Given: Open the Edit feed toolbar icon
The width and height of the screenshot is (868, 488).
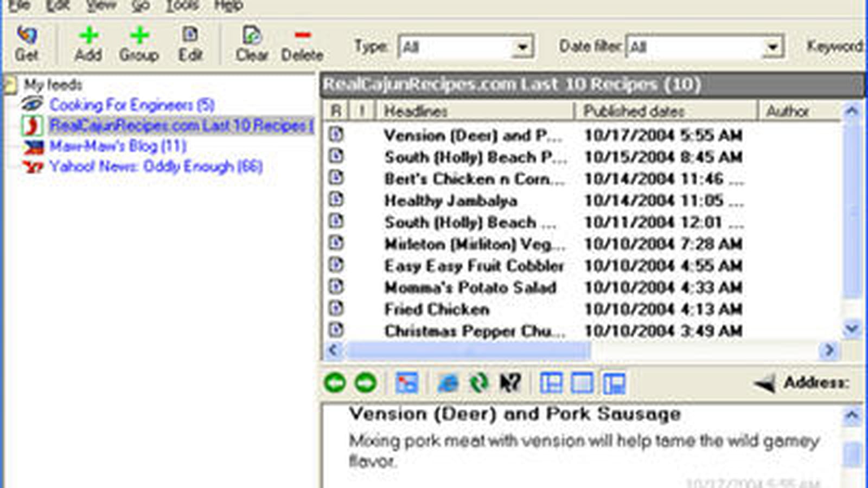Looking at the screenshot, I should pos(190,43).
